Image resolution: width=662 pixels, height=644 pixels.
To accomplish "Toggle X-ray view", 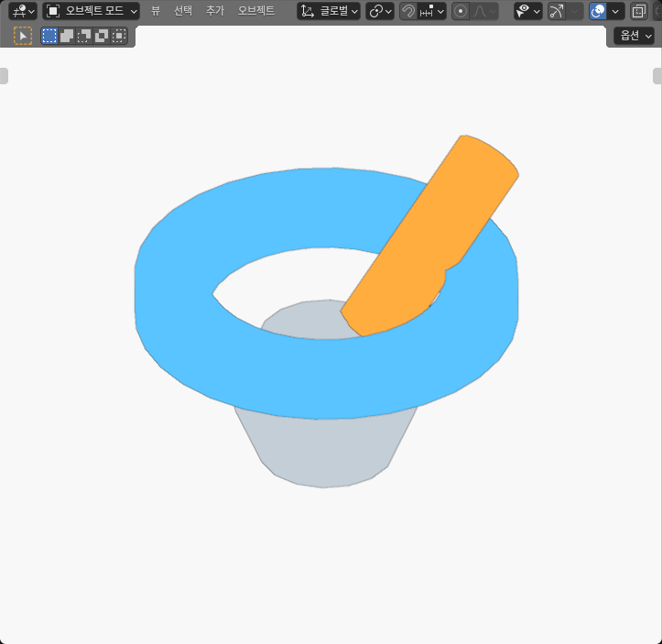I will pos(639,11).
